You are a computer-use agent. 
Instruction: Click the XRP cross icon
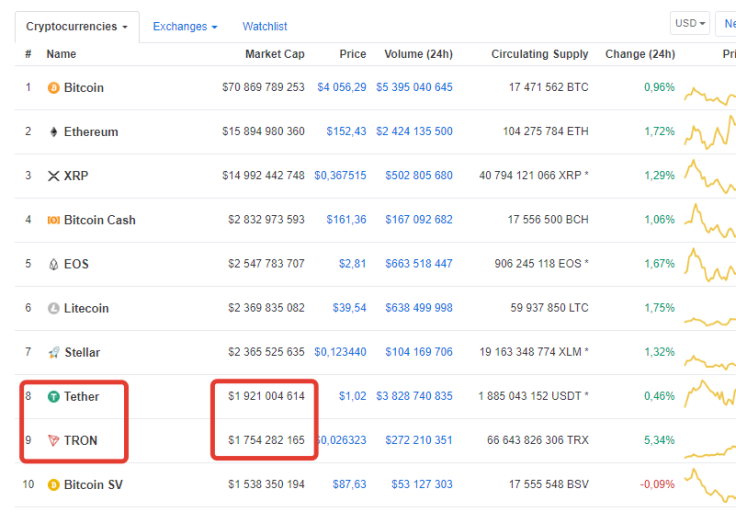[x=54, y=176]
